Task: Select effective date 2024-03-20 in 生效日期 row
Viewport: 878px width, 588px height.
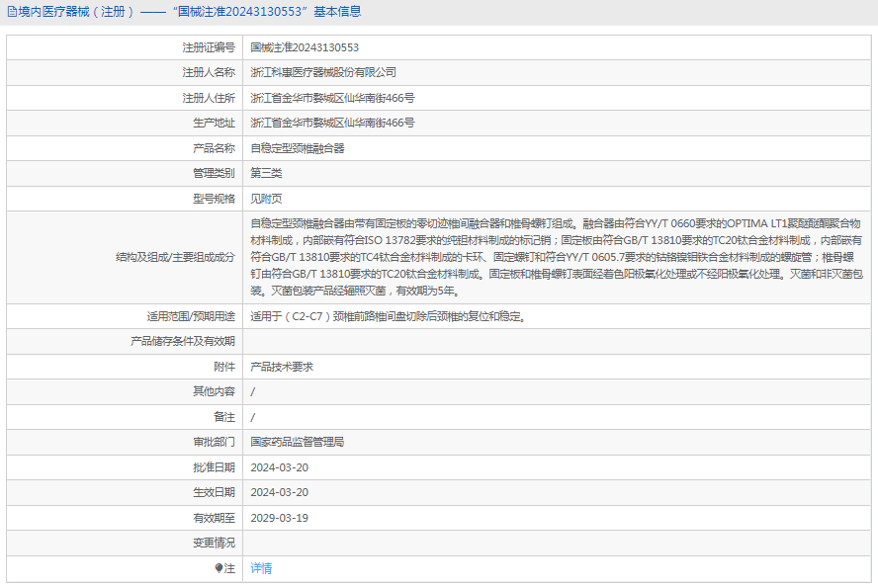Action: (280, 492)
